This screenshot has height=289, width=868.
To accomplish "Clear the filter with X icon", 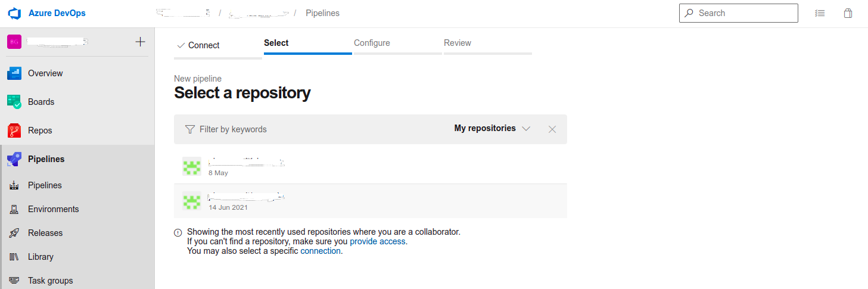I will tap(552, 129).
